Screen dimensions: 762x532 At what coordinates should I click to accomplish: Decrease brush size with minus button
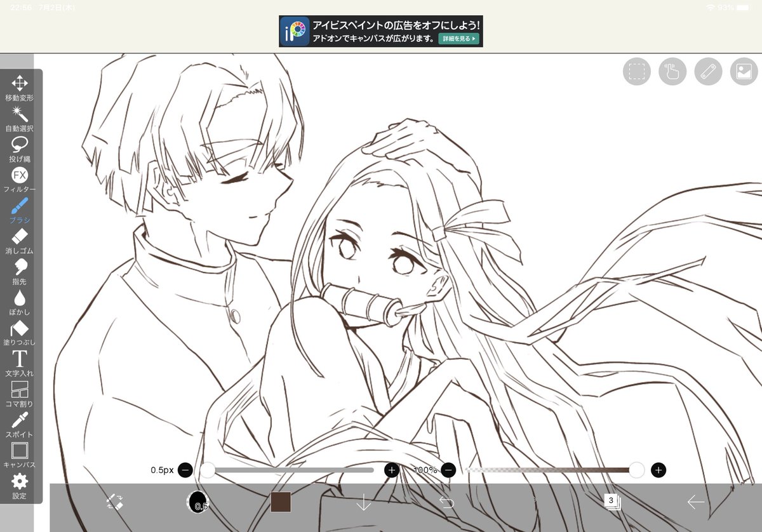coord(185,470)
